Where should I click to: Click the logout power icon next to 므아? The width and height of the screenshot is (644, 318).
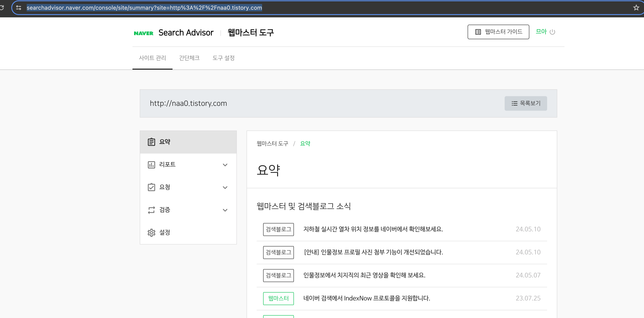[552, 32]
